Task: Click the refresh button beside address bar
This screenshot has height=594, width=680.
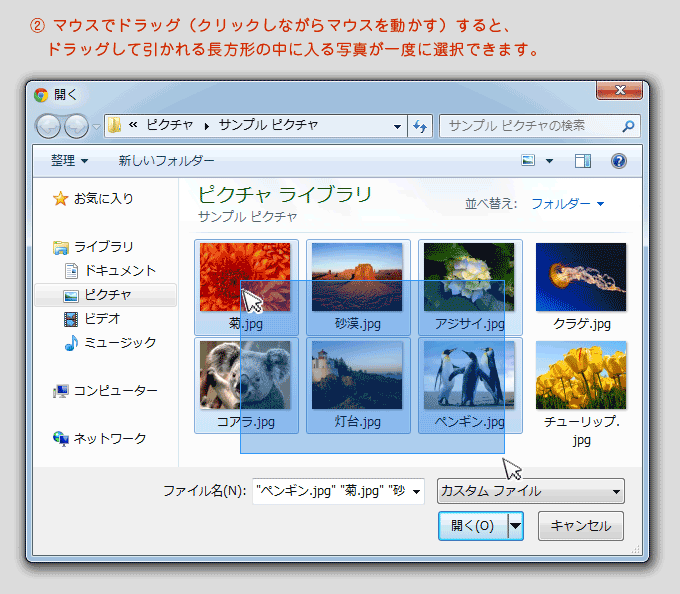Action: tap(420, 126)
